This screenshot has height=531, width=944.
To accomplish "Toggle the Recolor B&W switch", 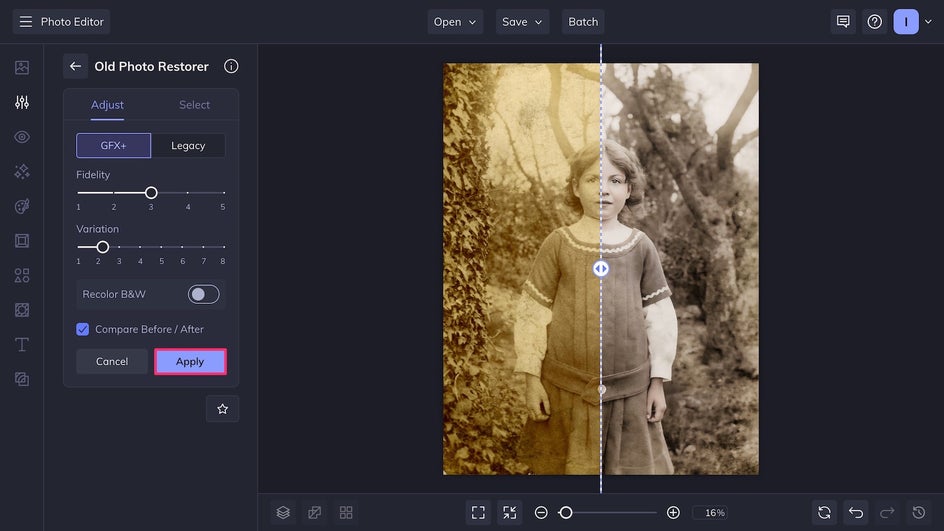I will (x=203, y=294).
